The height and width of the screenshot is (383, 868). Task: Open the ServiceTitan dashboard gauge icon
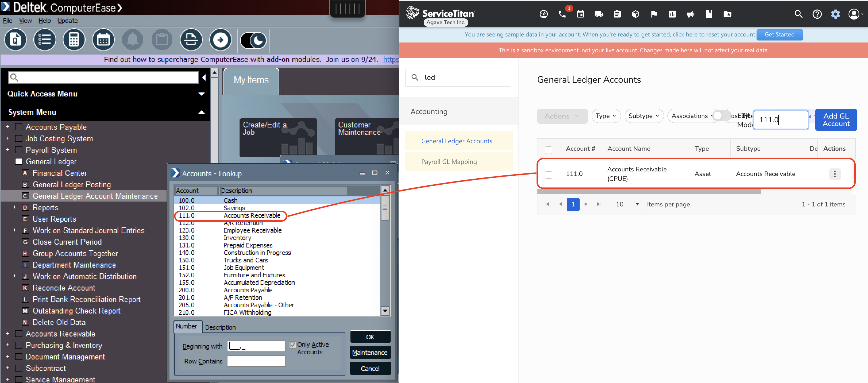543,14
